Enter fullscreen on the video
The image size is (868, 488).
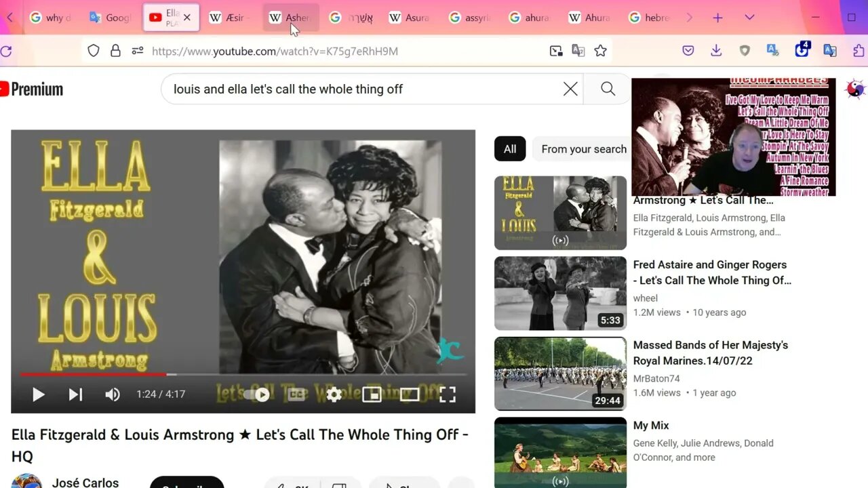coord(448,394)
